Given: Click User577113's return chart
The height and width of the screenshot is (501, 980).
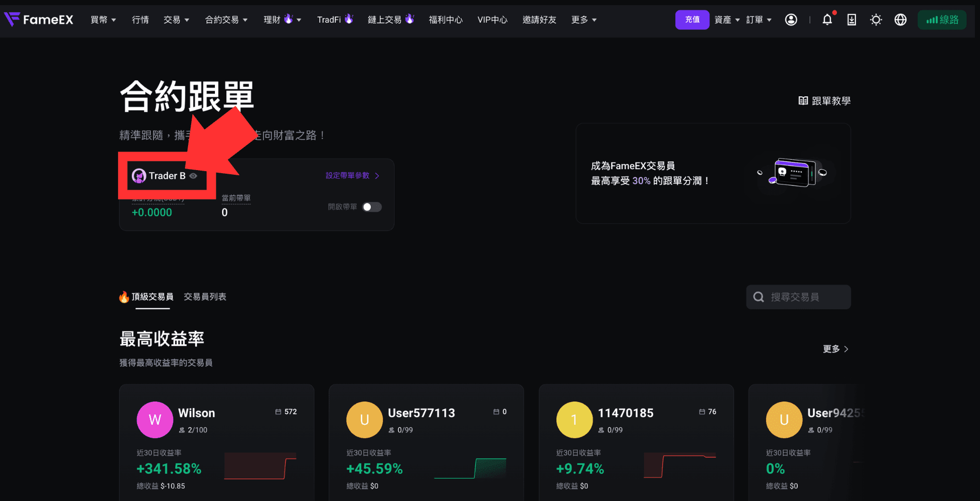Looking at the screenshot, I should 470,468.
